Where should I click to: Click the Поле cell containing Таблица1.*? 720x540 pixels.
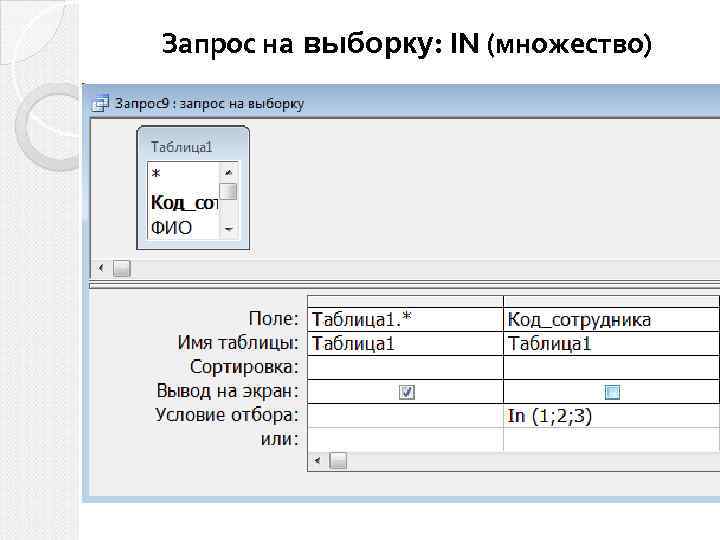click(x=405, y=320)
